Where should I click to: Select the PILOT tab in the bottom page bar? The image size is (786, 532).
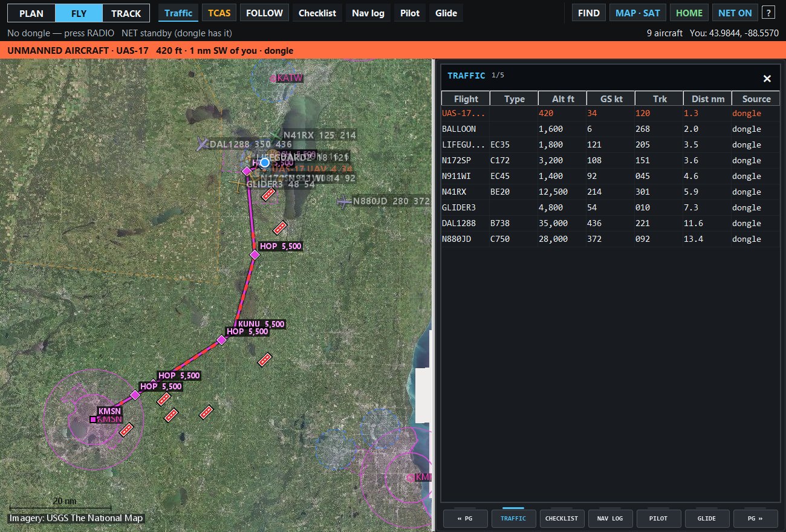pos(659,519)
